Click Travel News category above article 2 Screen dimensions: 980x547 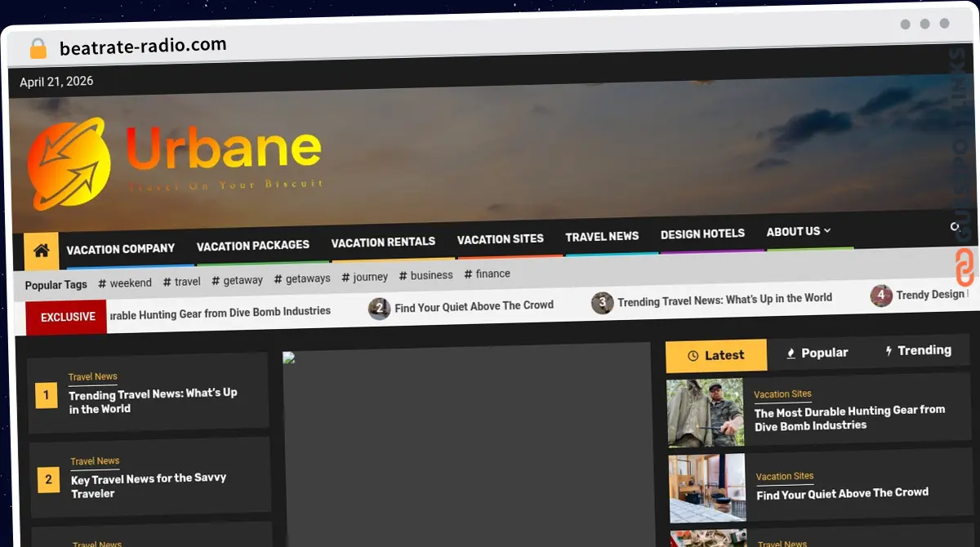pyautogui.click(x=95, y=461)
